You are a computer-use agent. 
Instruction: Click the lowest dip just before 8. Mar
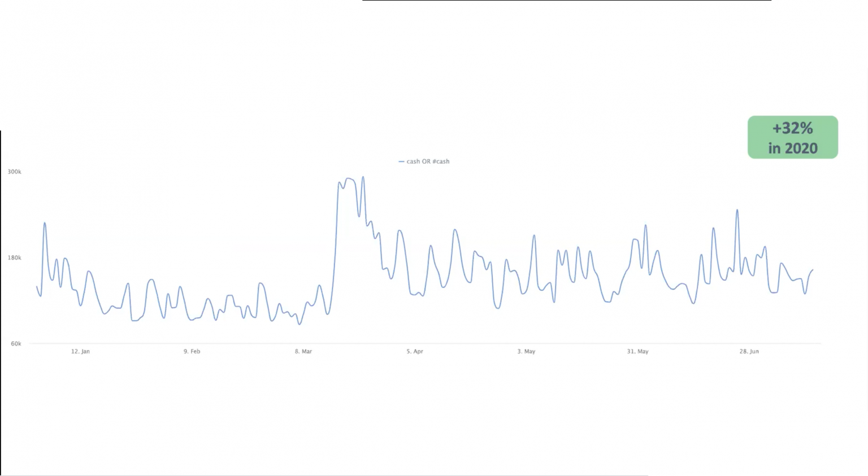[300, 324]
